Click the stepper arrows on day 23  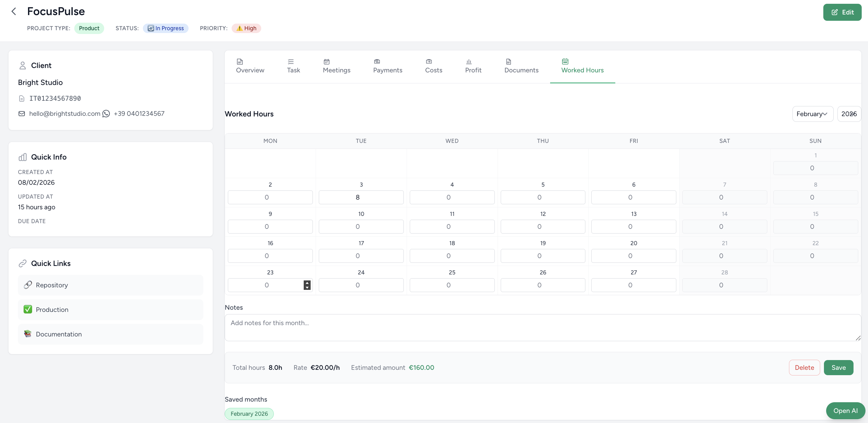tap(307, 285)
